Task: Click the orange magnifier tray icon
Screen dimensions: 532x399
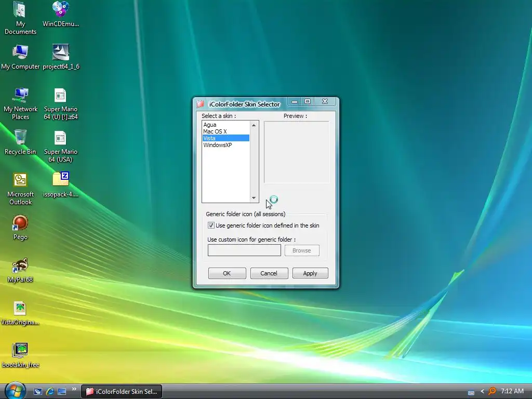Action: pyautogui.click(x=492, y=391)
